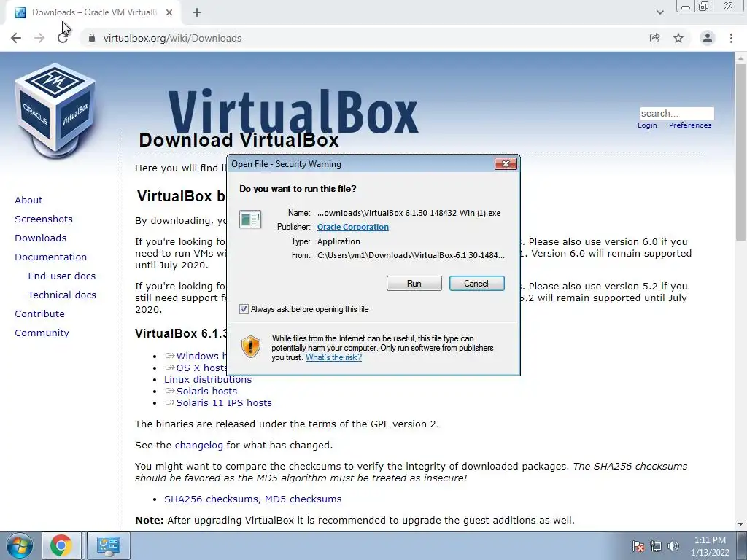Go to About in sidebar
The image size is (747, 560).
[x=28, y=200]
